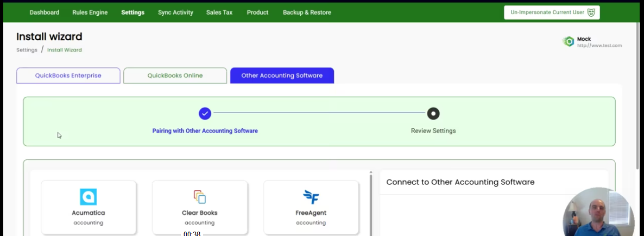644x236 pixels.
Task: Click the completed pairing step checkmark
Action: pyautogui.click(x=205, y=114)
